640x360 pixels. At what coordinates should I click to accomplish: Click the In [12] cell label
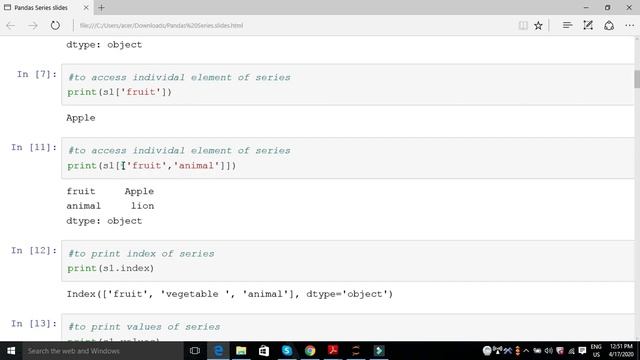[x=33, y=250]
